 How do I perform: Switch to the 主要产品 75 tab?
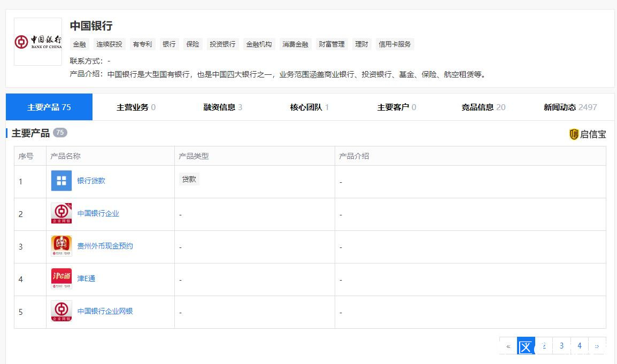coord(49,107)
